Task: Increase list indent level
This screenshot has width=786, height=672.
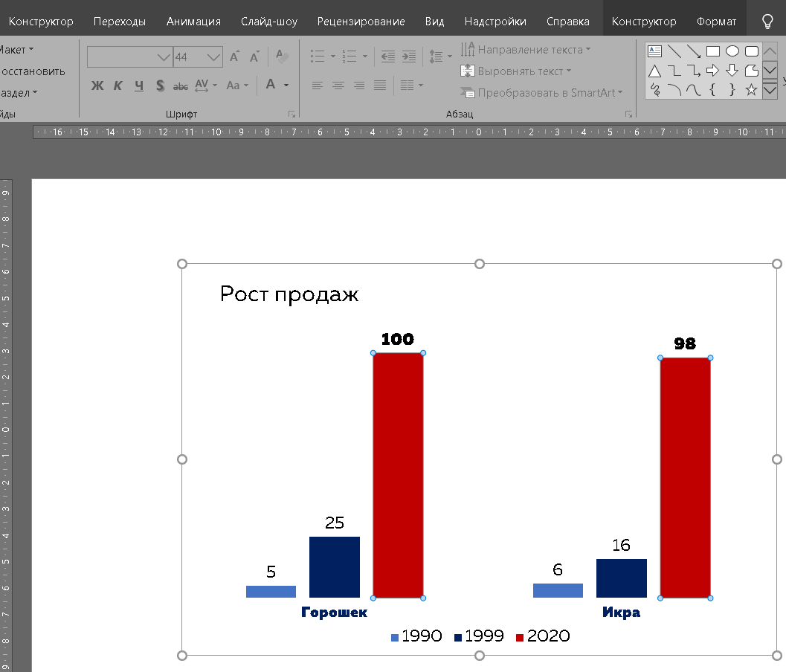Action: click(409, 56)
